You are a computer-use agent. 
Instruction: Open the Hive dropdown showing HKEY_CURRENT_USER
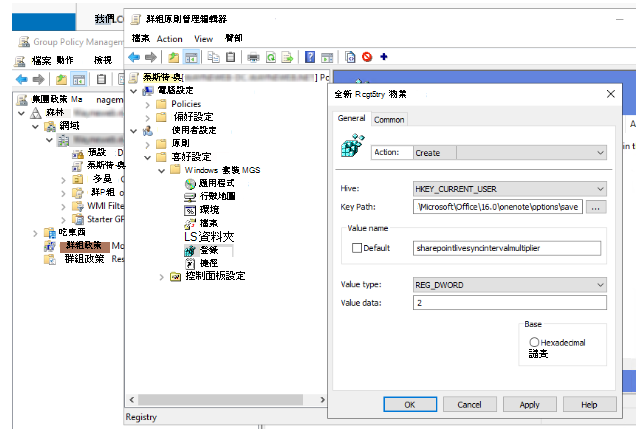click(x=510, y=189)
